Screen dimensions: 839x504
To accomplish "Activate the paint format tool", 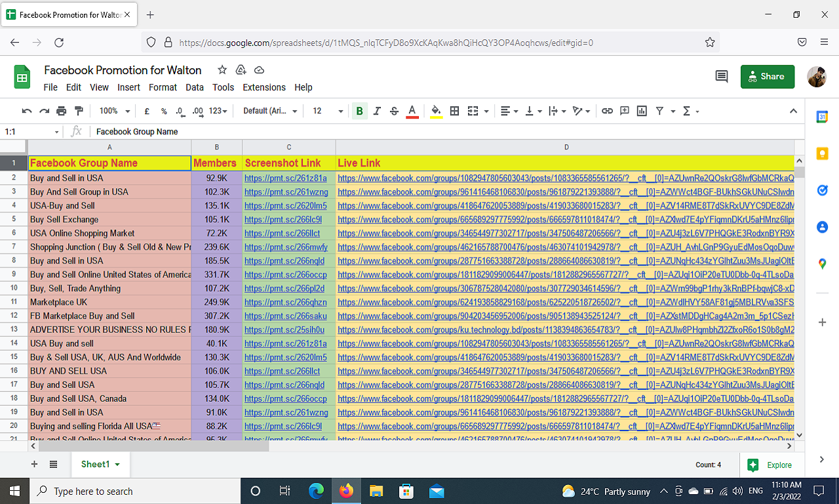I will click(x=79, y=111).
